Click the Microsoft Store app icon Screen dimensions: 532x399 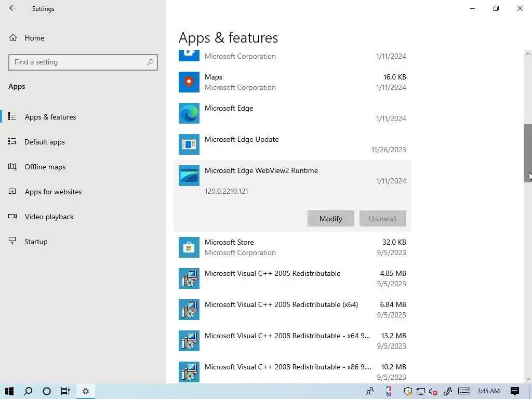pyautogui.click(x=189, y=247)
